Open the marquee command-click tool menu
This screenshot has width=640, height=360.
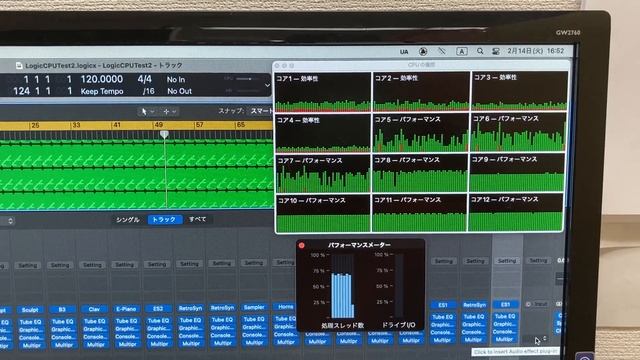(x=170, y=111)
